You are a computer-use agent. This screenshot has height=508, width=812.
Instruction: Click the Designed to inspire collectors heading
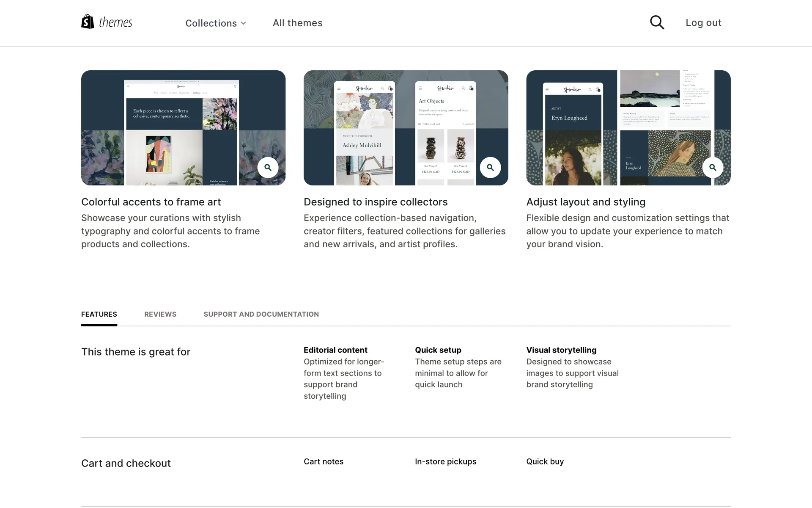375,202
